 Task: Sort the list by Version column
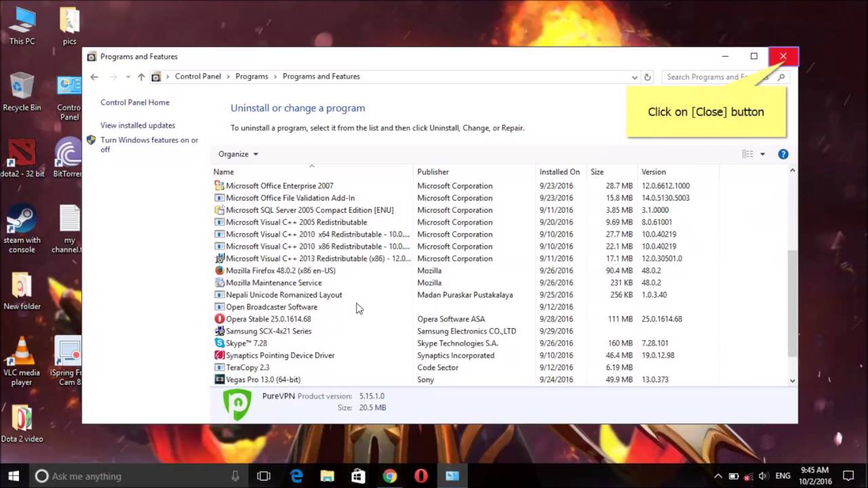point(678,171)
